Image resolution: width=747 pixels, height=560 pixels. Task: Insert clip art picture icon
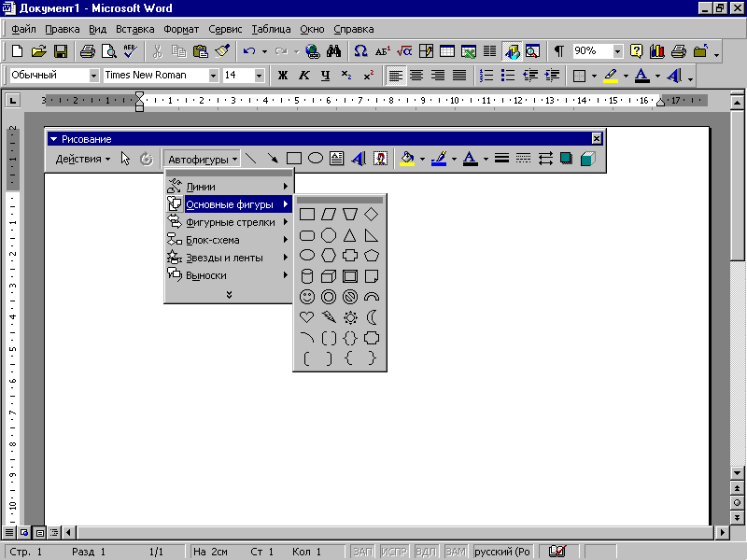[x=380, y=159]
